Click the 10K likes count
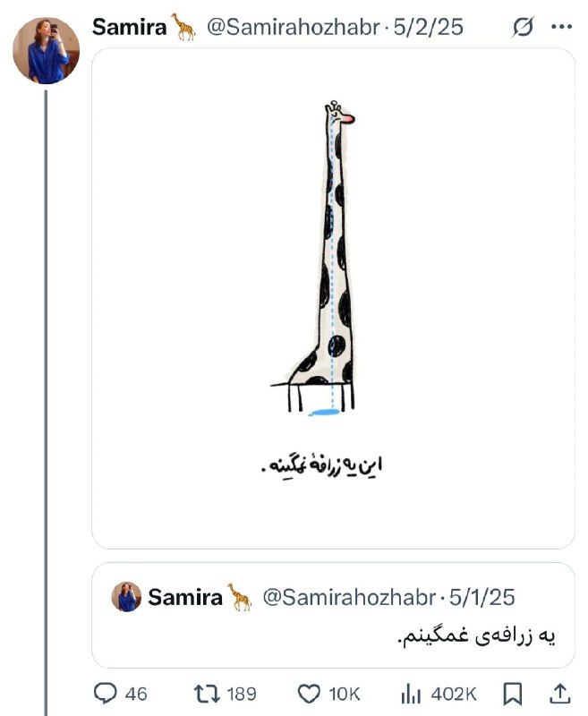This screenshot has height=716, width=588. [345, 695]
